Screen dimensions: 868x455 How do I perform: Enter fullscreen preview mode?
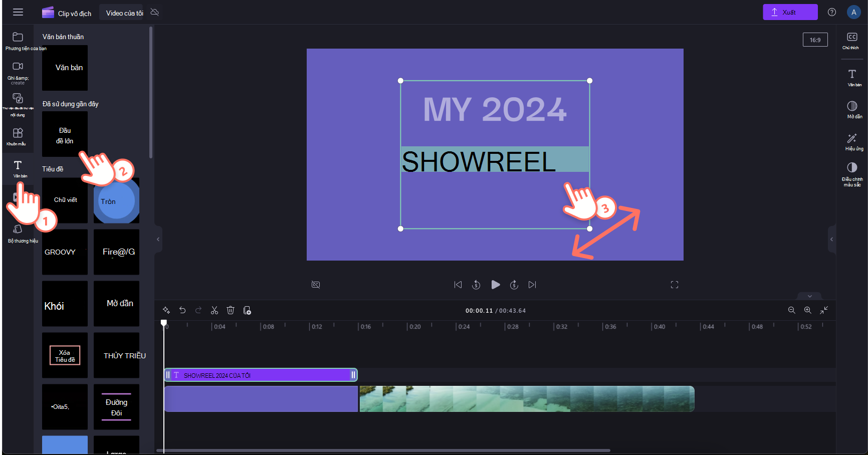pyautogui.click(x=675, y=285)
